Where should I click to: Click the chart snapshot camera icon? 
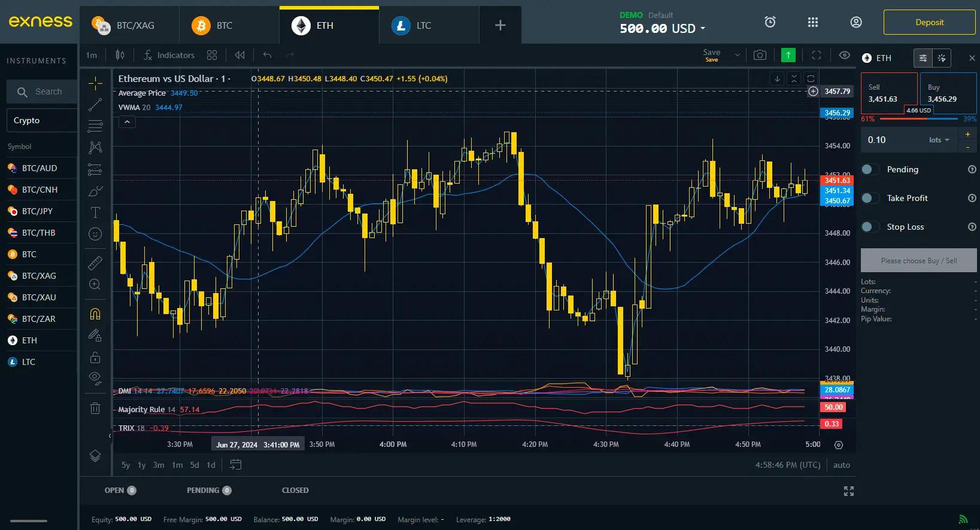click(x=760, y=55)
